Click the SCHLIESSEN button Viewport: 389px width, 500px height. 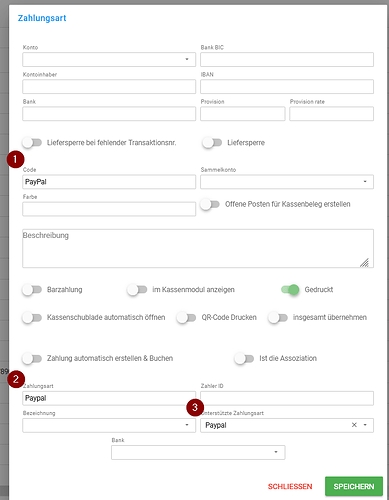(x=290, y=487)
